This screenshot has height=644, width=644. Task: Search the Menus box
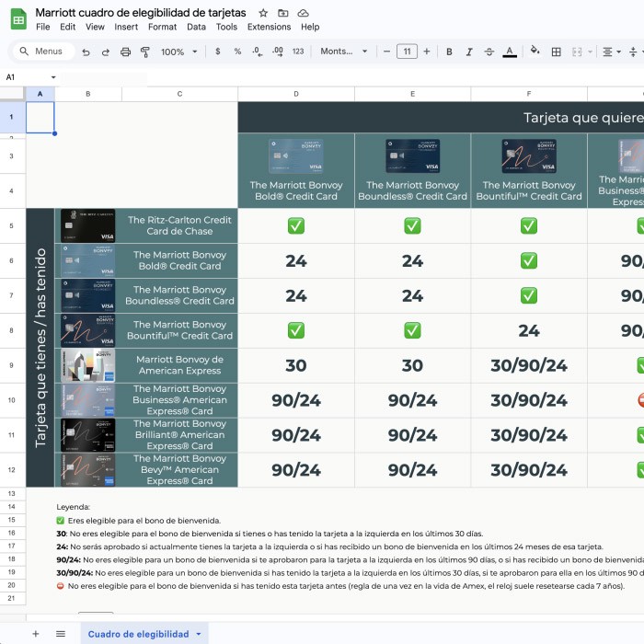(44, 52)
